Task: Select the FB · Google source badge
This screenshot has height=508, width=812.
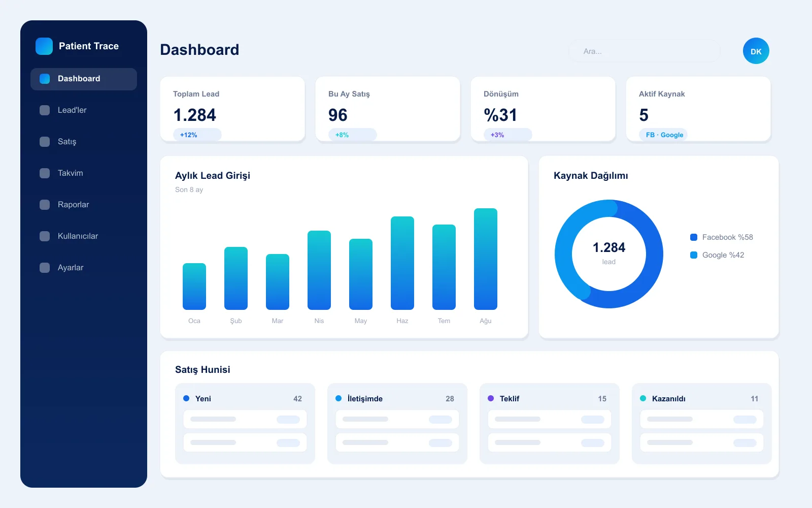Action: pyautogui.click(x=663, y=135)
